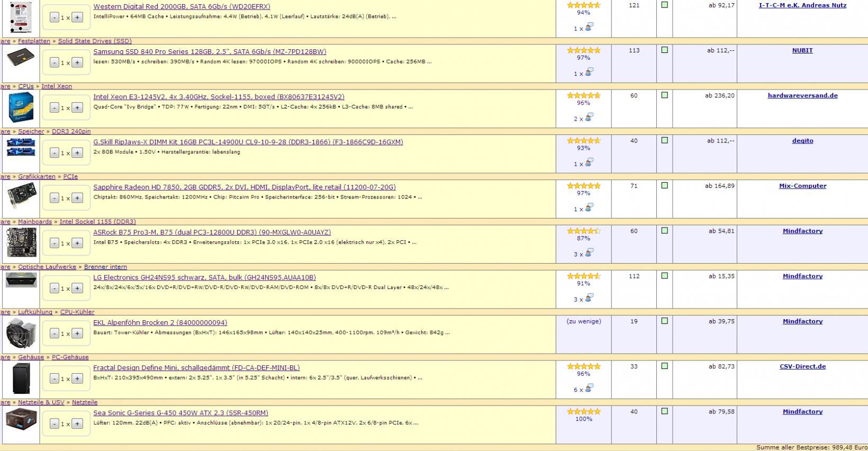Open the Western Digital Red product thumbnail
This screenshot has height=451, width=868.
21,17
